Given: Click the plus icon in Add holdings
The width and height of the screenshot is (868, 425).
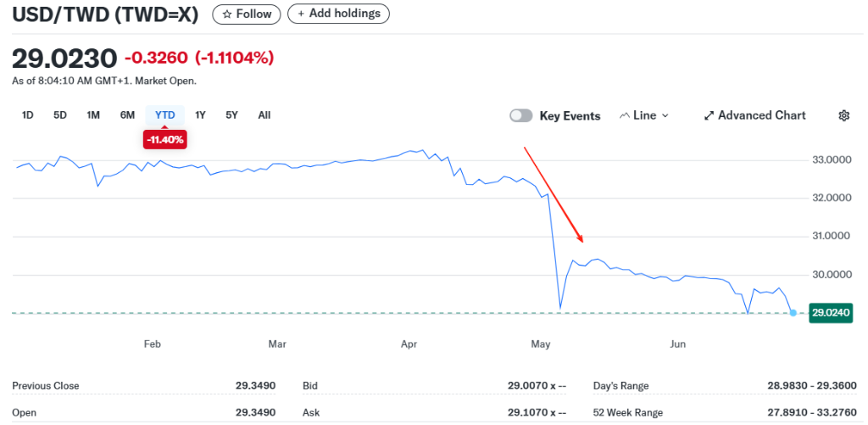Looking at the screenshot, I should (x=301, y=14).
